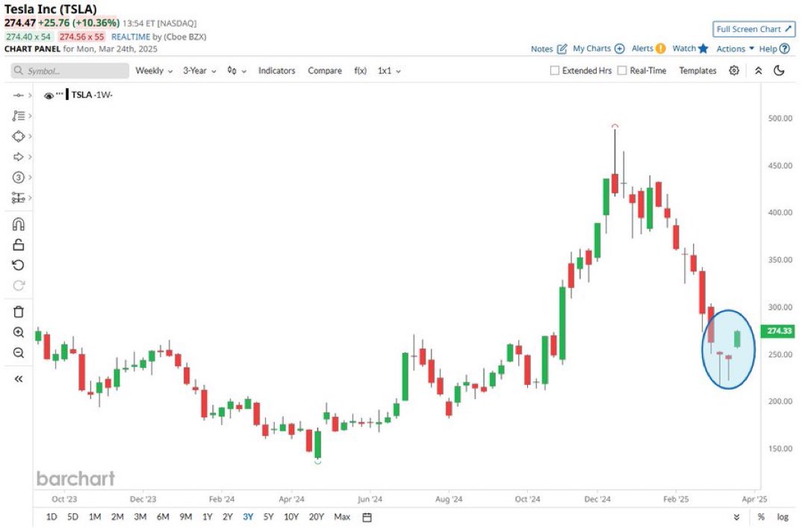Undo the last chart change

[x=19, y=265]
